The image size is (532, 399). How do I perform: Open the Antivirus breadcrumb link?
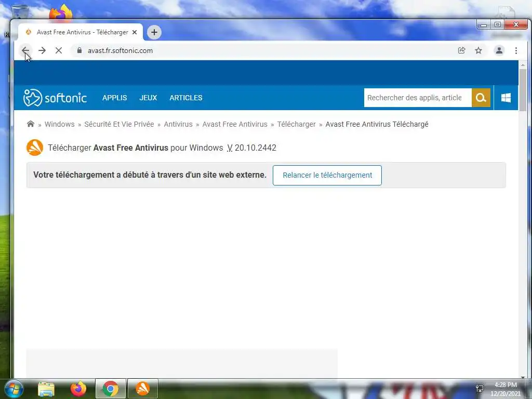(178, 124)
